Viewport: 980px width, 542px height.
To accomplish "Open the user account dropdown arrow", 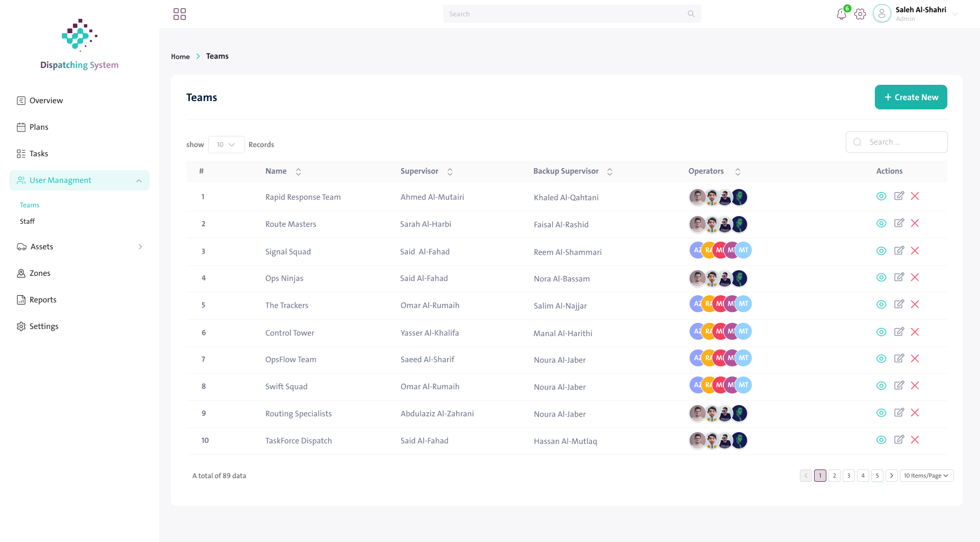I will [955, 14].
